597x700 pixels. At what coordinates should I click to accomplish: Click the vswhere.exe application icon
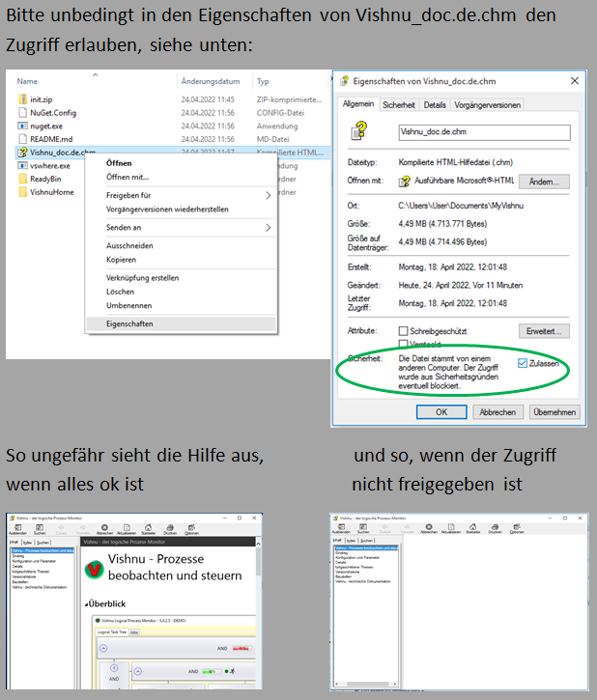(22, 166)
